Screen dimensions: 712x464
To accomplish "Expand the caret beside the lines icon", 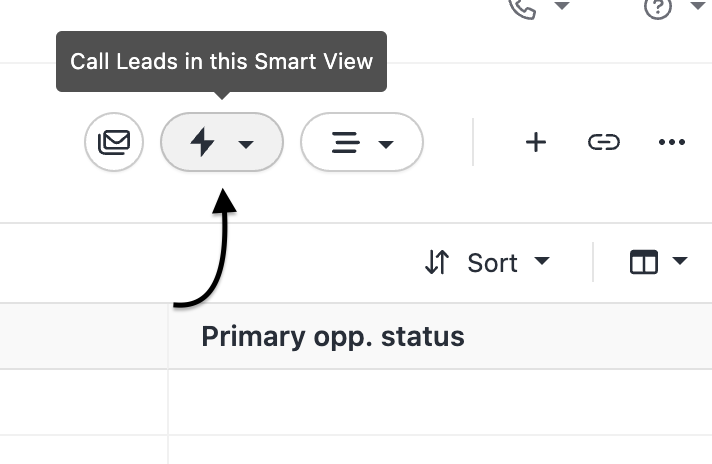I will [x=386, y=144].
